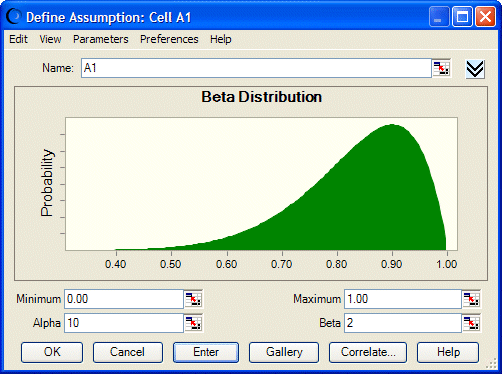The height and width of the screenshot is (374, 502).
Task: Open the Help menu
Action: (221, 39)
